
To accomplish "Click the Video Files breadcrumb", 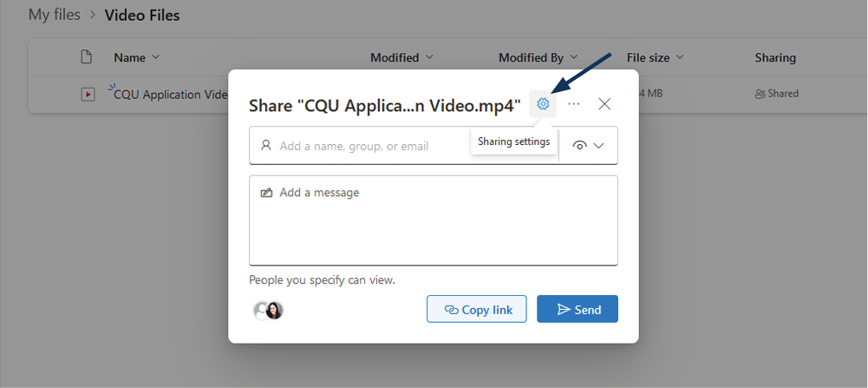I will 142,15.
